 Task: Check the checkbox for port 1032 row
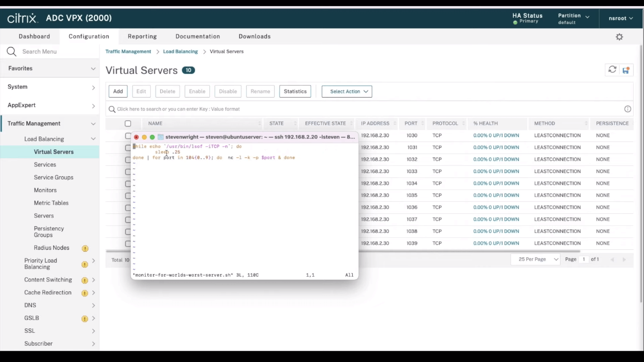[127, 160]
